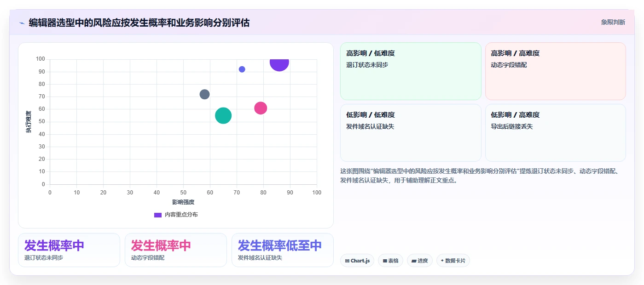Open the 低影响 / 低难度 quadrant card

pyautogui.click(x=411, y=133)
